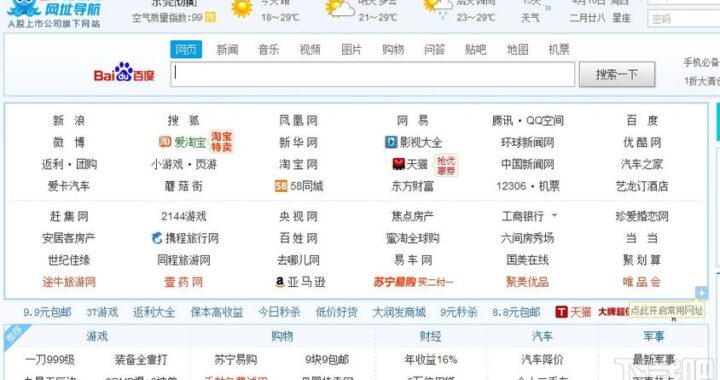The width and height of the screenshot is (720, 380).
Task: Click into the Baidu search input box
Action: (372, 74)
